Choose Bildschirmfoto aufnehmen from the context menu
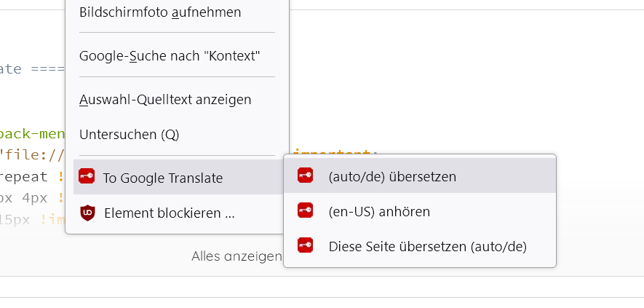Screen dimensions: 644x308 (159, 12)
